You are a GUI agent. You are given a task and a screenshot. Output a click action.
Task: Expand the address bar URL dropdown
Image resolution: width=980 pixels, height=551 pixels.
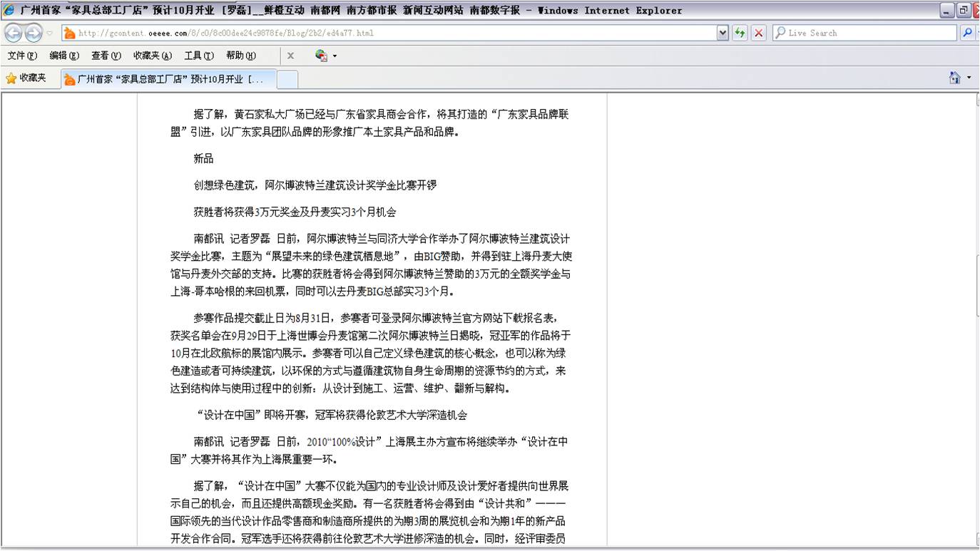coord(723,33)
